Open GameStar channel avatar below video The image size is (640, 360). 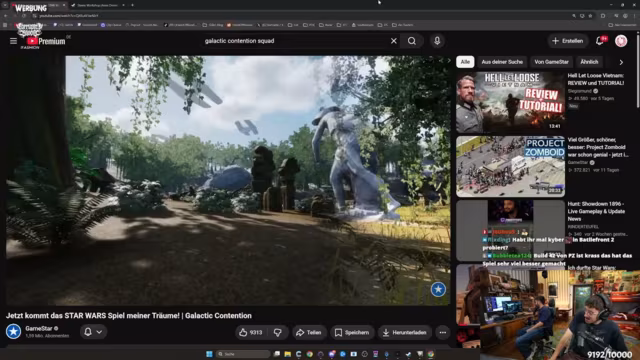(x=13, y=331)
